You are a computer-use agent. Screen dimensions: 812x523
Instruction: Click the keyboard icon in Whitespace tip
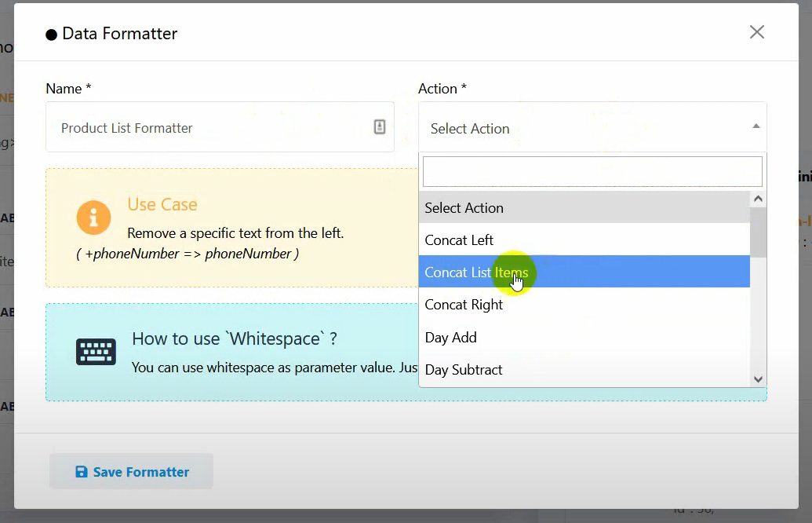[96, 352]
